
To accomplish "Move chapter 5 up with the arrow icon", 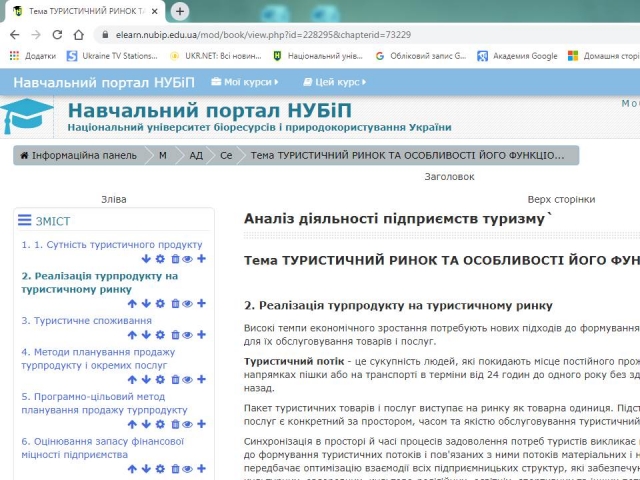I will [132, 424].
